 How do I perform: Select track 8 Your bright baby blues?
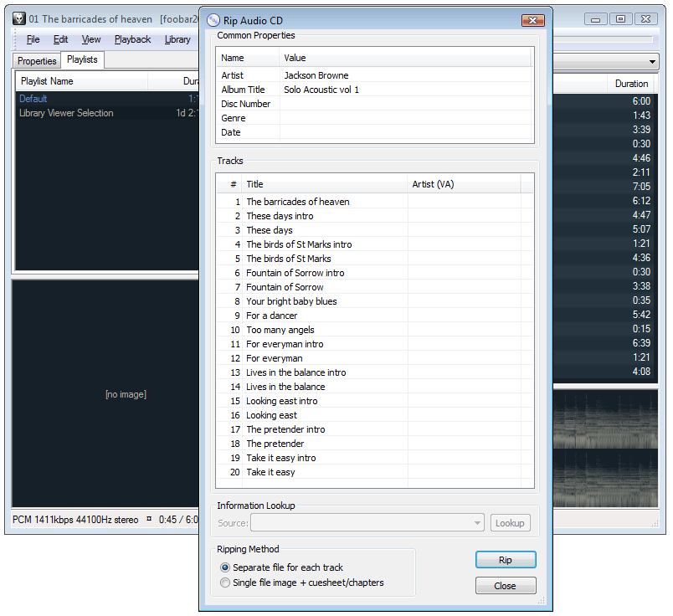coord(375,301)
